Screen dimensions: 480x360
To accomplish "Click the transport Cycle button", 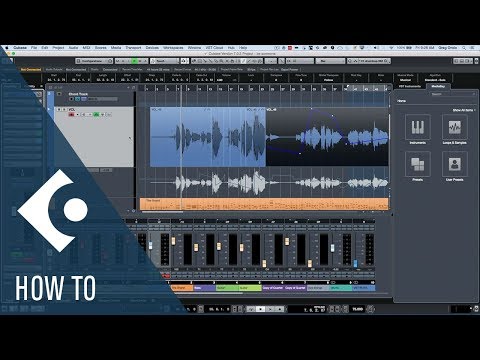I will coord(251,309).
